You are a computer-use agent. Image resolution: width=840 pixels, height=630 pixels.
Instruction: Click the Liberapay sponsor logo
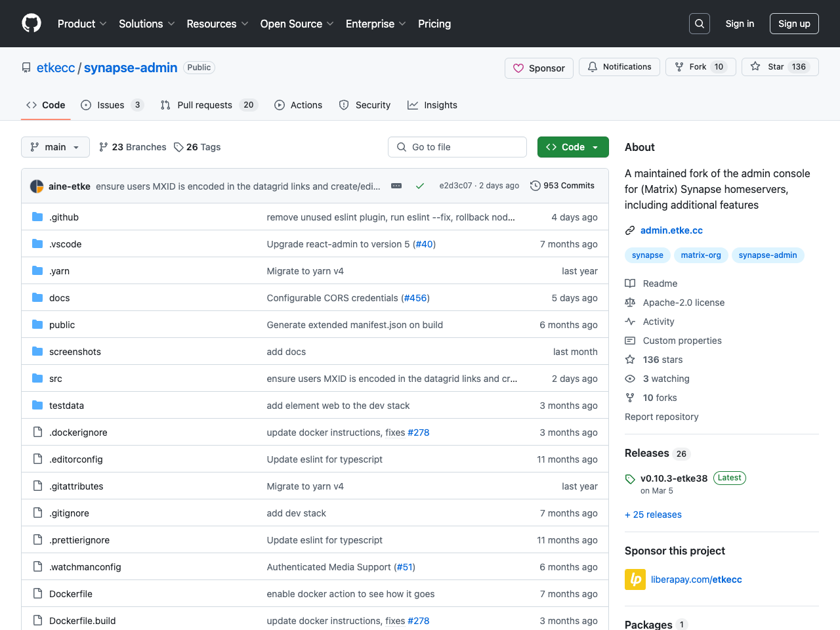point(635,579)
